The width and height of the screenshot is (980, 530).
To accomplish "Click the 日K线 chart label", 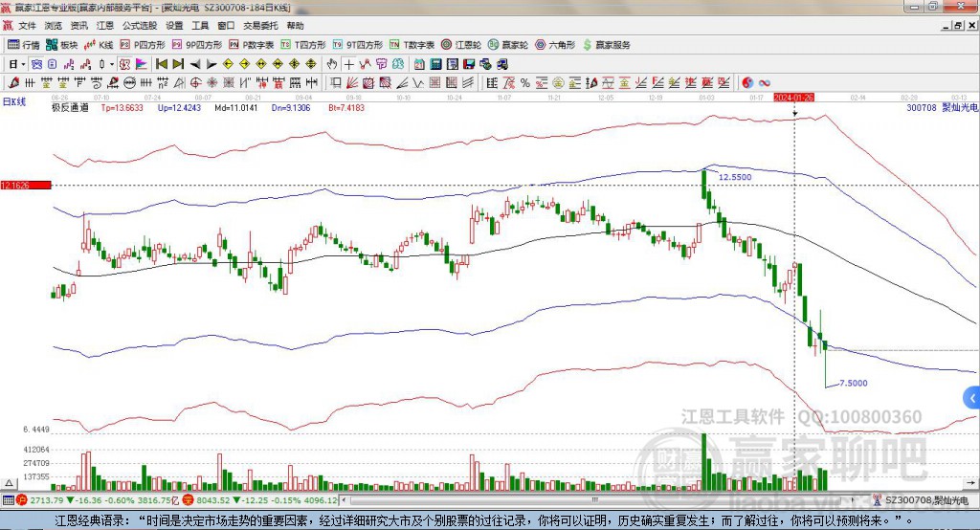I will click(x=14, y=101).
